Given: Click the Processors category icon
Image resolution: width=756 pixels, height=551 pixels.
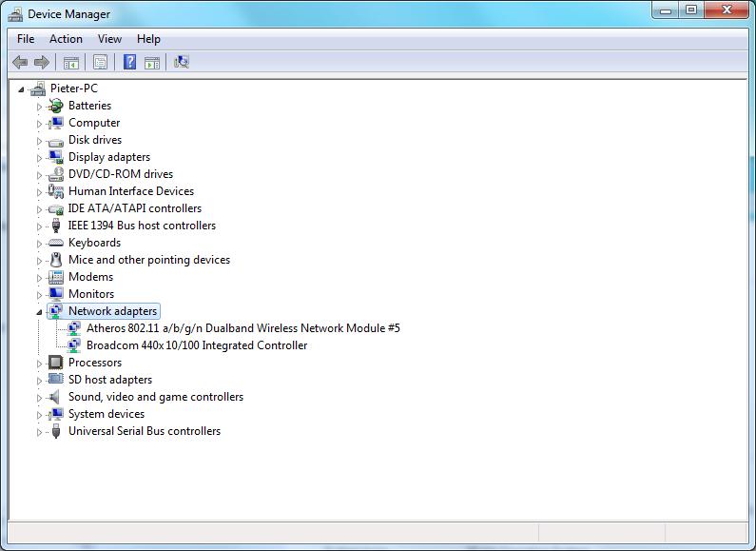Looking at the screenshot, I should pyautogui.click(x=56, y=363).
